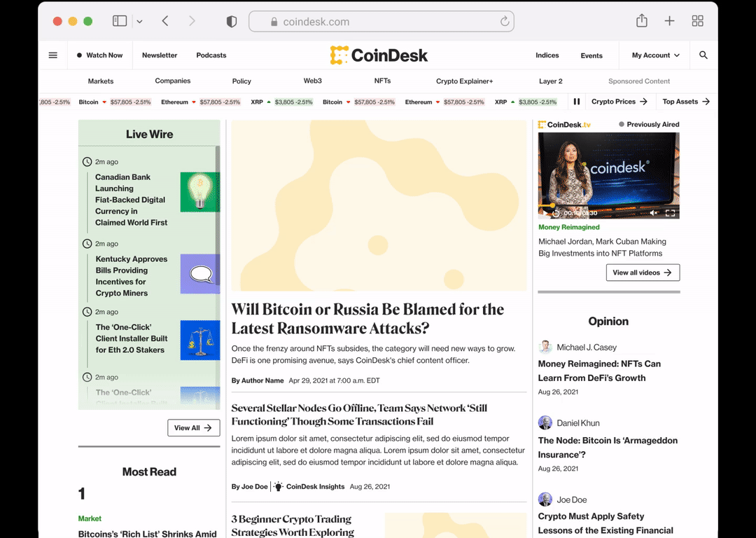Open a new tab with plus icon

point(669,21)
